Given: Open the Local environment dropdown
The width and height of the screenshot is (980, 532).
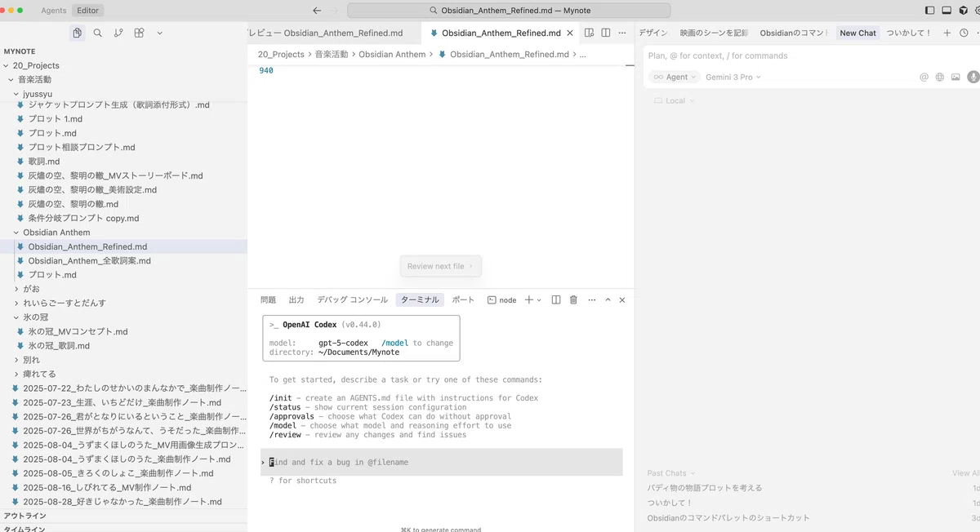Looking at the screenshot, I should 675,100.
